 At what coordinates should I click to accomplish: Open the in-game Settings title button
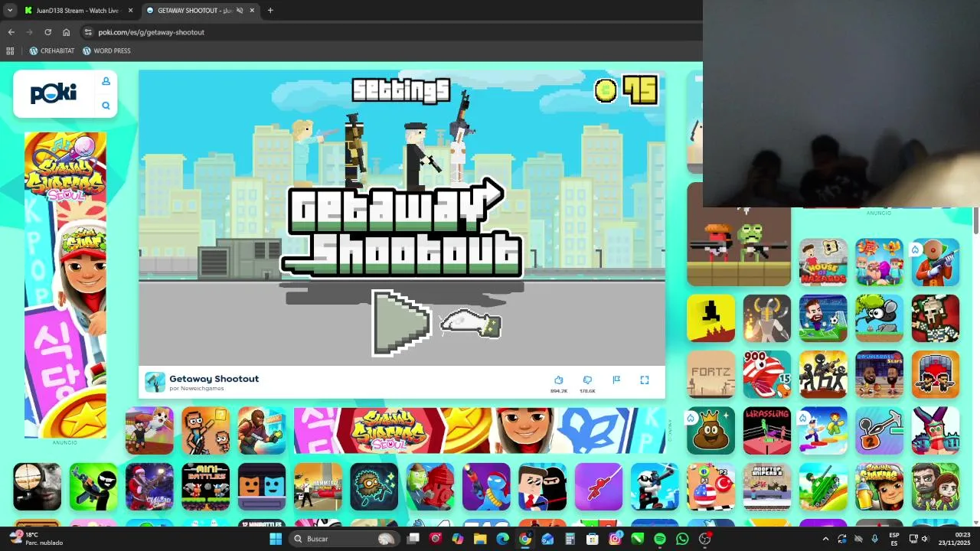point(400,90)
